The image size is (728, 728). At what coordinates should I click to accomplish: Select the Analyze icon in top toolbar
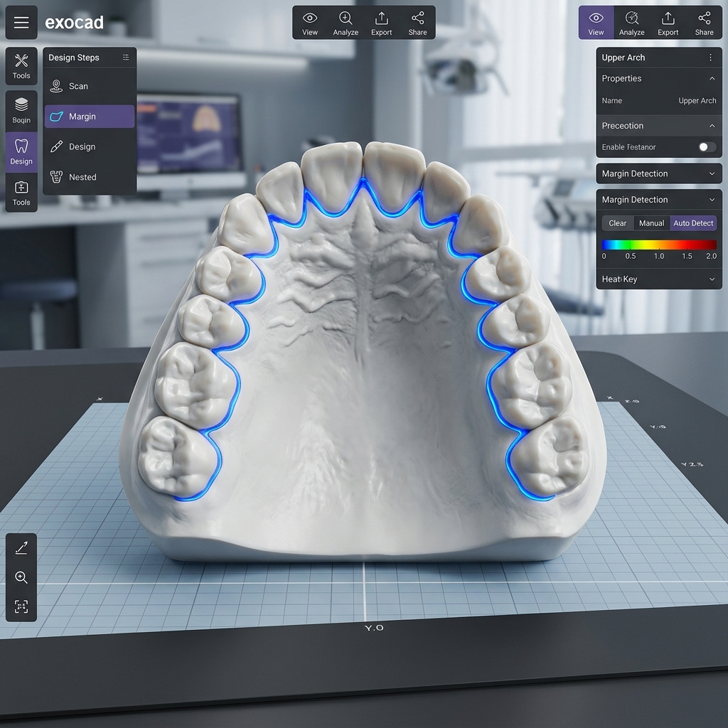click(x=346, y=22)
